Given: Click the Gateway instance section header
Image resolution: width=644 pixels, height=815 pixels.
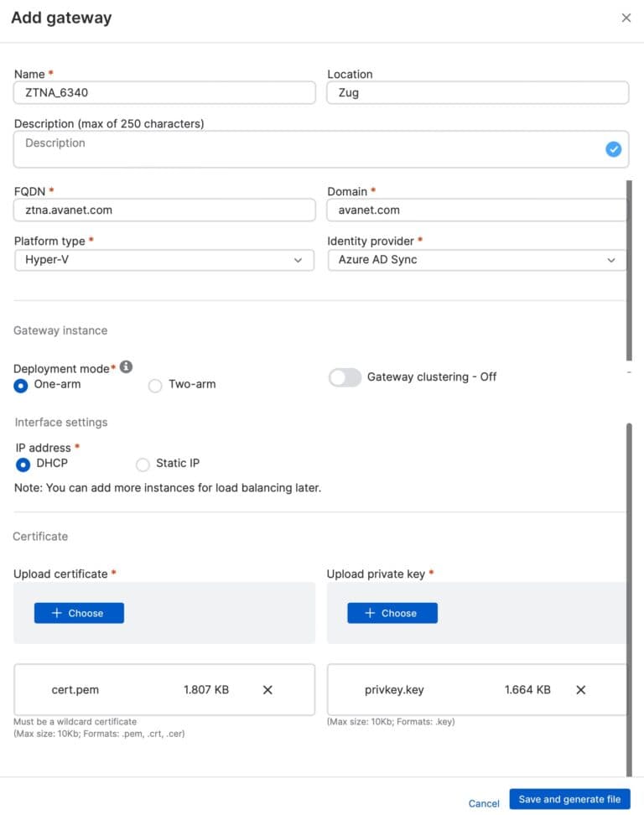Looking at the screenshot, I should pos(60,330).
